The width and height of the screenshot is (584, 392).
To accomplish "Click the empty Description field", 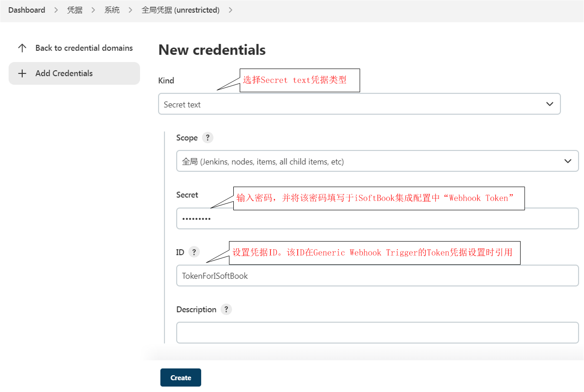I will pyautogui.click(x=377, y=333).
